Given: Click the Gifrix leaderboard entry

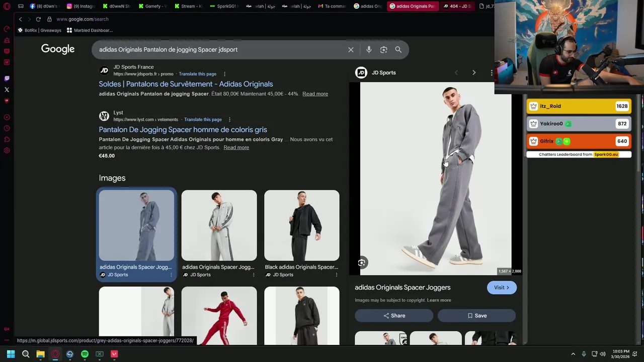Looking at the screenshot, I should pyautogui.click(x=579, y=141).
